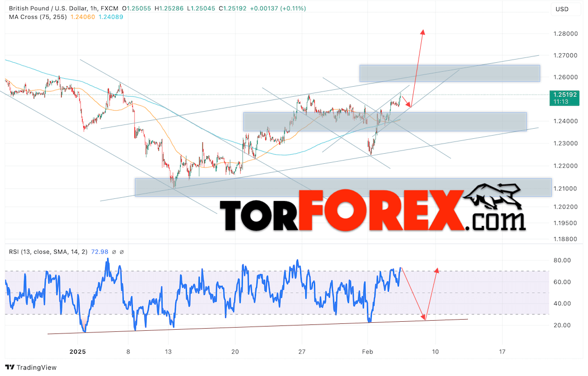The height and width of the screenshot is (376, 588).
Task: Click the RSI 20.00 axis label
Action: pos(562,325)
